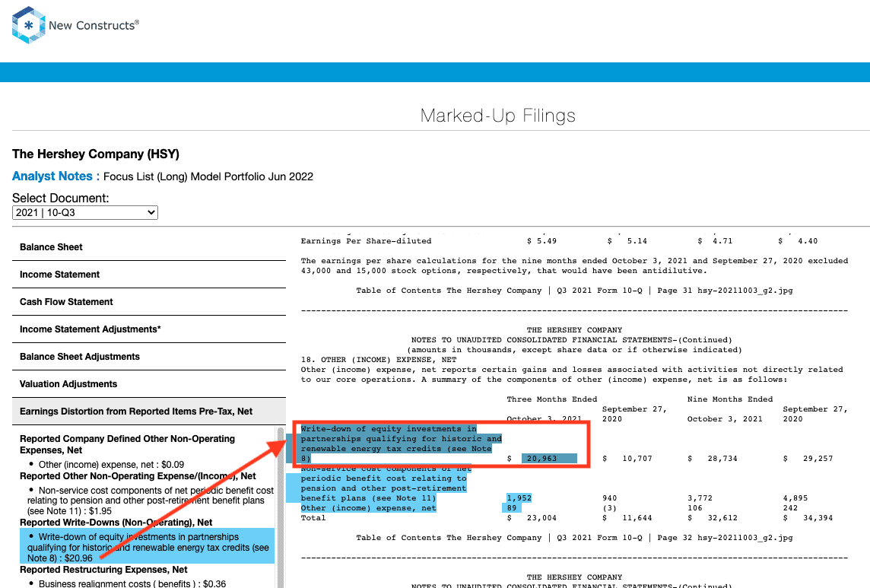Click the Non-service cost components $1.95 item
This screenshot has height=588, width=870.
tap(151, 501)
